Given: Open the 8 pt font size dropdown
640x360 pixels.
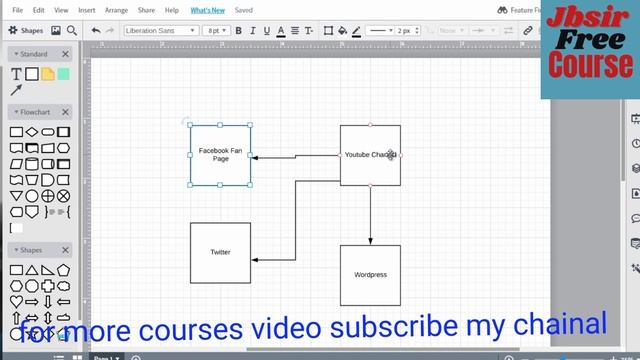Looking at the screenshot, I should pyautogui.click(x=216, y=31).
